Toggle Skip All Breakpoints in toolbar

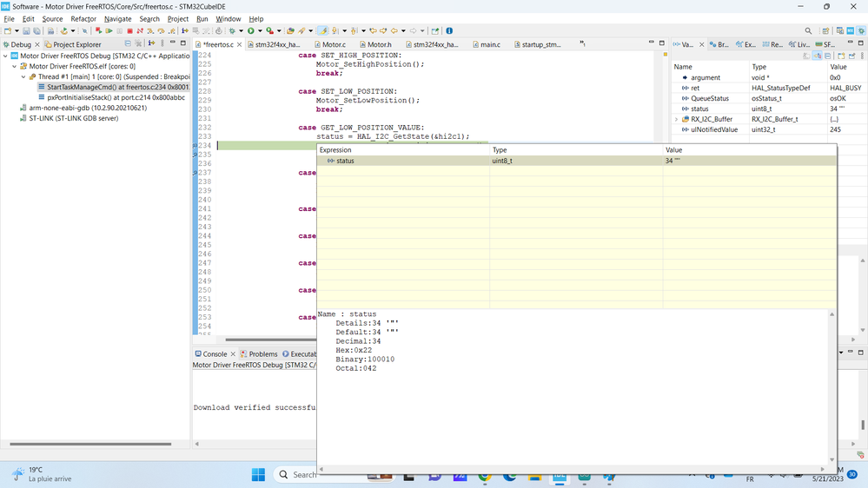[85, 31]
